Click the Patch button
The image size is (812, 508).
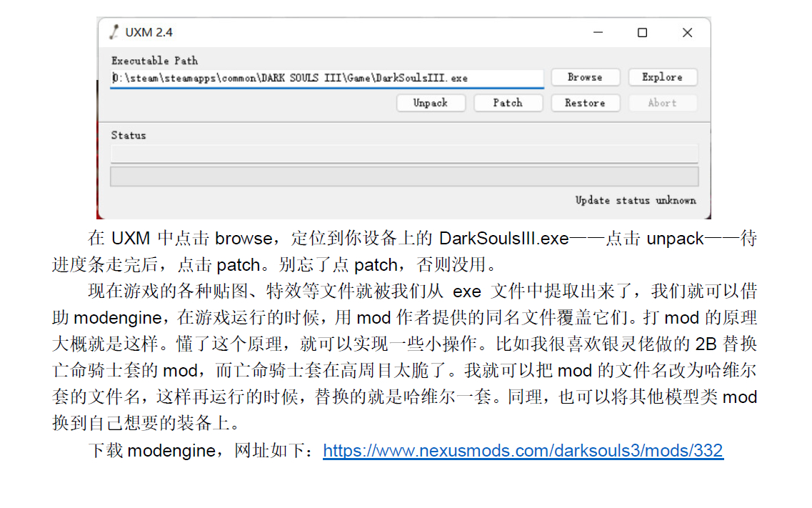click(508, 103)
